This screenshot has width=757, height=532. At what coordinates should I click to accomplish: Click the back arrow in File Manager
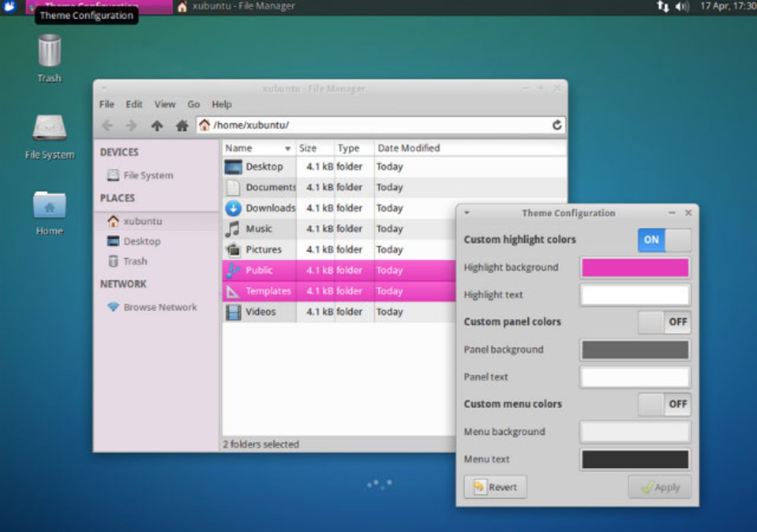107,126
